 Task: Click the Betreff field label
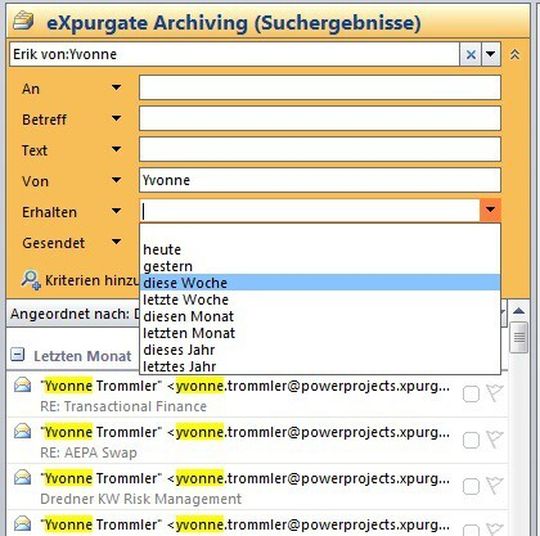click(x=44, y=120)
